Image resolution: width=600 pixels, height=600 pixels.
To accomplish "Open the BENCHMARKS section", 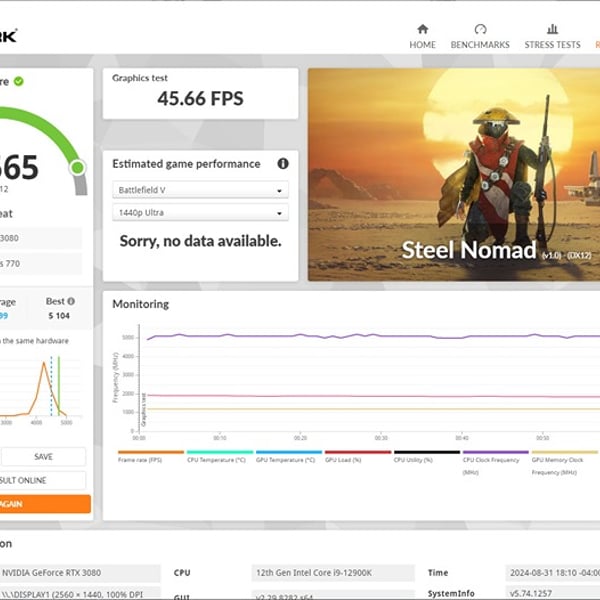I will point(480,37).
